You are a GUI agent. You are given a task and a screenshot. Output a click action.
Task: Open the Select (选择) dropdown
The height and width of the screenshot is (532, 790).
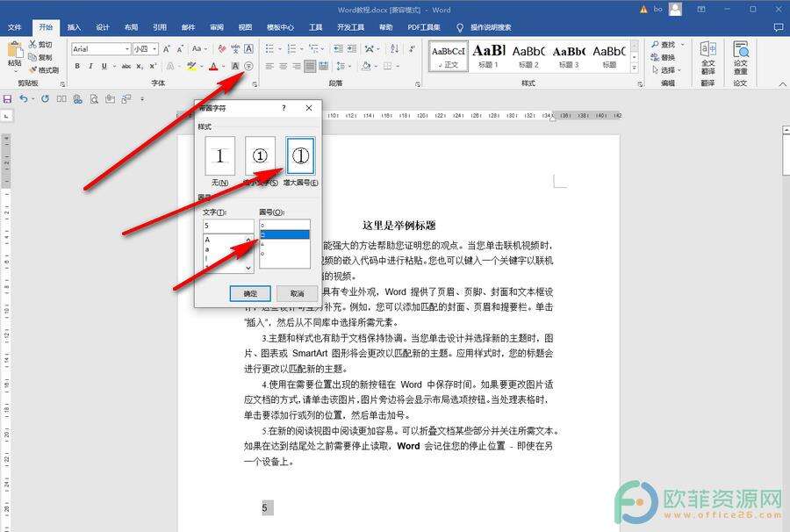[666, 70]
